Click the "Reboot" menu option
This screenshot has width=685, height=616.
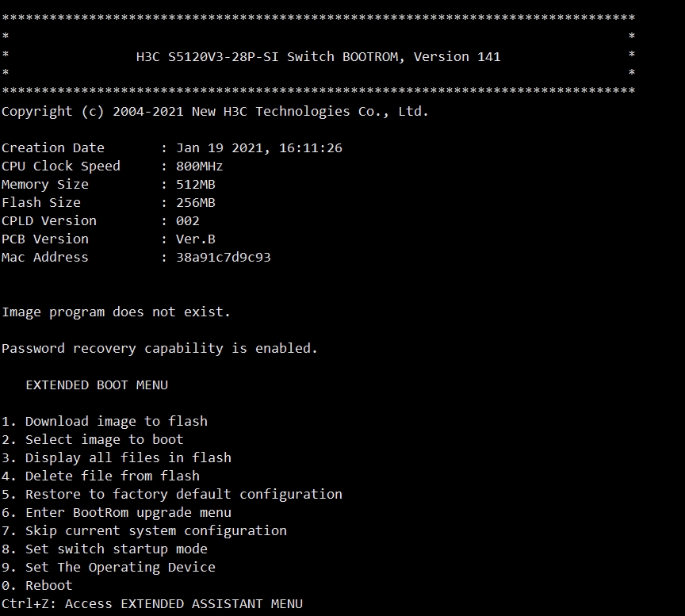coord(37,585)
